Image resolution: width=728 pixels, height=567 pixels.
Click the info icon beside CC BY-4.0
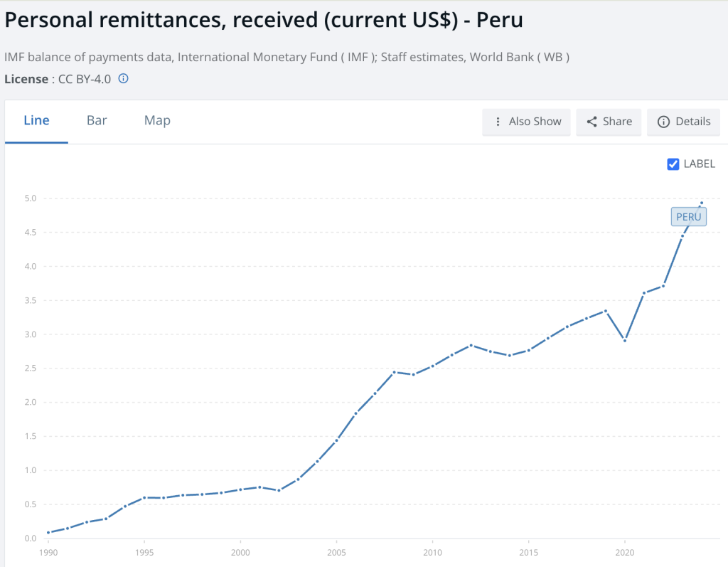click(122, 79)
